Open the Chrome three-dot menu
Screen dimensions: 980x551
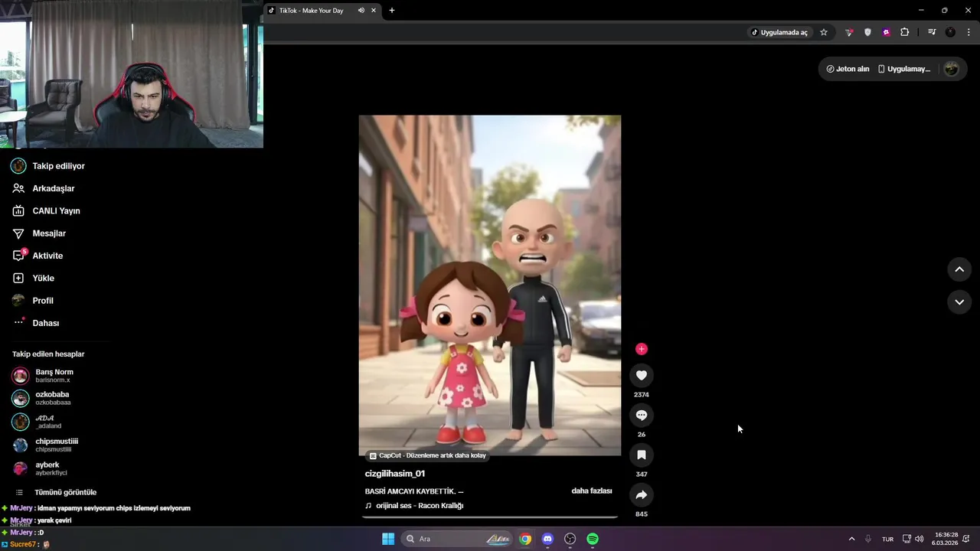(969, 32)
